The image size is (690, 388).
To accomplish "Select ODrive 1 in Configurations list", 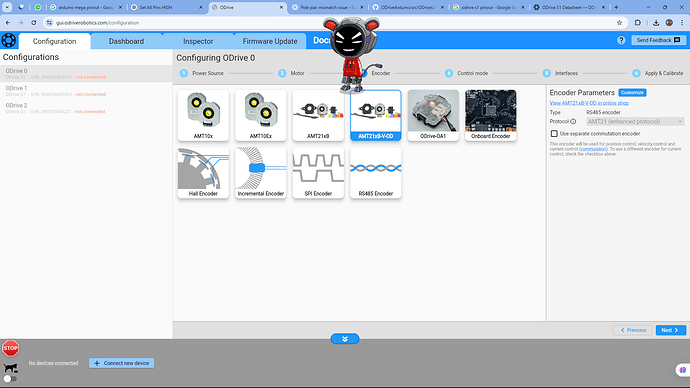I will pyautogui.click(x=86, y=91).
